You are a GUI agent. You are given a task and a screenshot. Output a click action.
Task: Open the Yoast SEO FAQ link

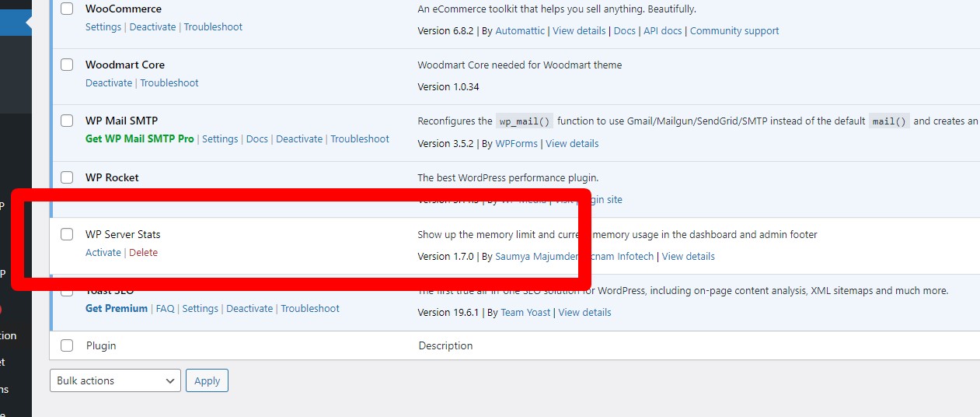(x=165, y=308)
